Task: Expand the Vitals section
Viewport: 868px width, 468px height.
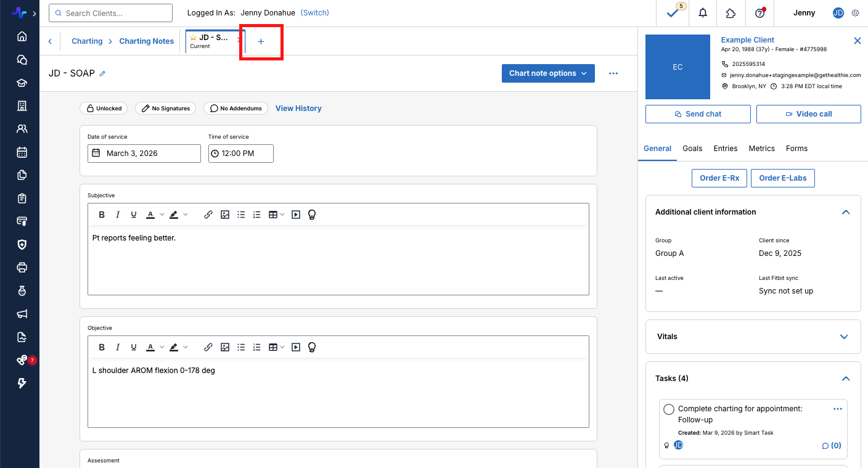Action: click(845, 337)
